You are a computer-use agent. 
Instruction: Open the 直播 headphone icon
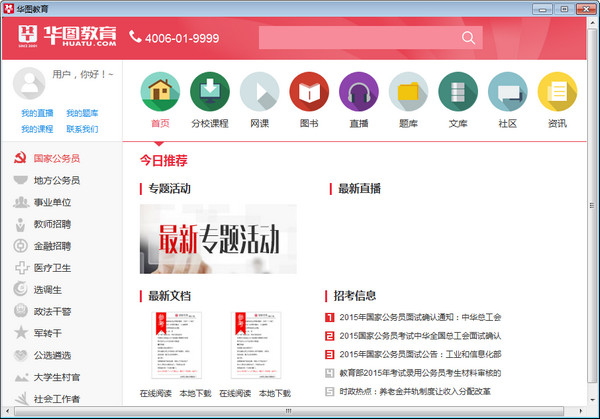(359, 93)
